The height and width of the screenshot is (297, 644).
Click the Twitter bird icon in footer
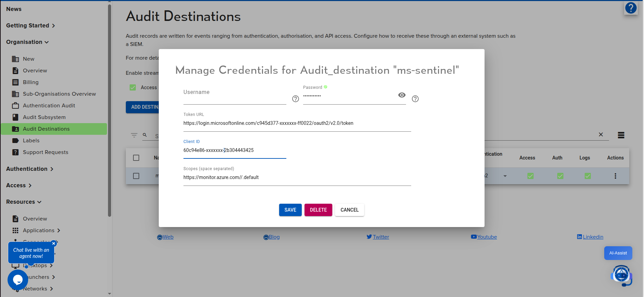[x=369, y=237]
